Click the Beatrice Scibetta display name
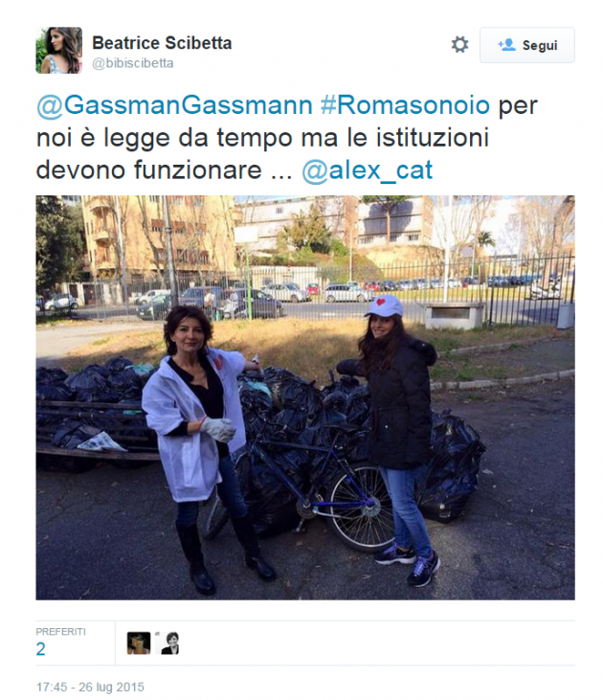 (162, 43)
